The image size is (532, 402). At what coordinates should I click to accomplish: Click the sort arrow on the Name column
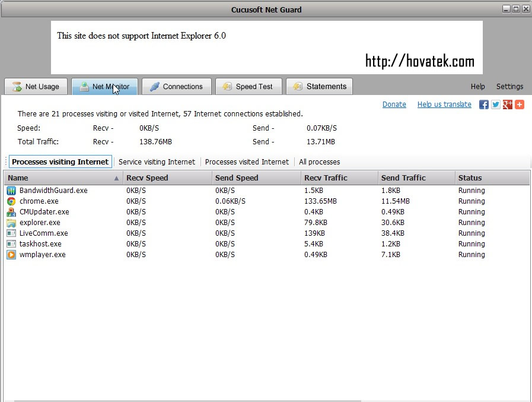point(116,178)
